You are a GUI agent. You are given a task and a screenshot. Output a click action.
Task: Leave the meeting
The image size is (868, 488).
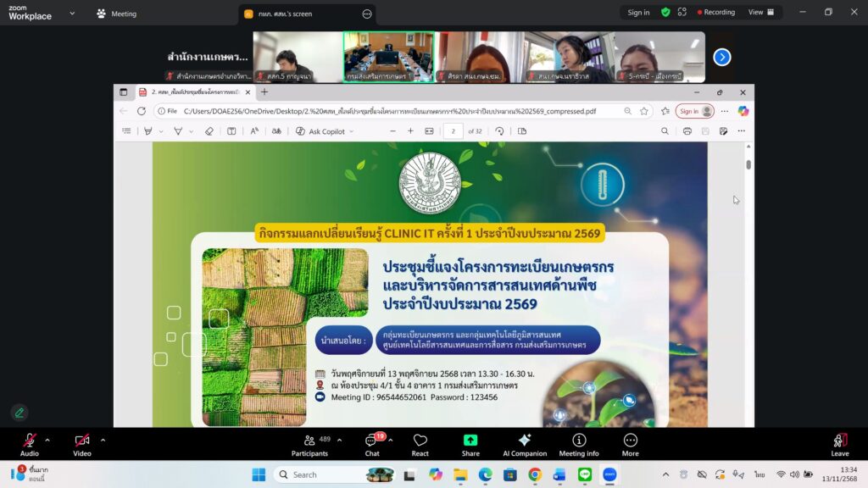839,444
